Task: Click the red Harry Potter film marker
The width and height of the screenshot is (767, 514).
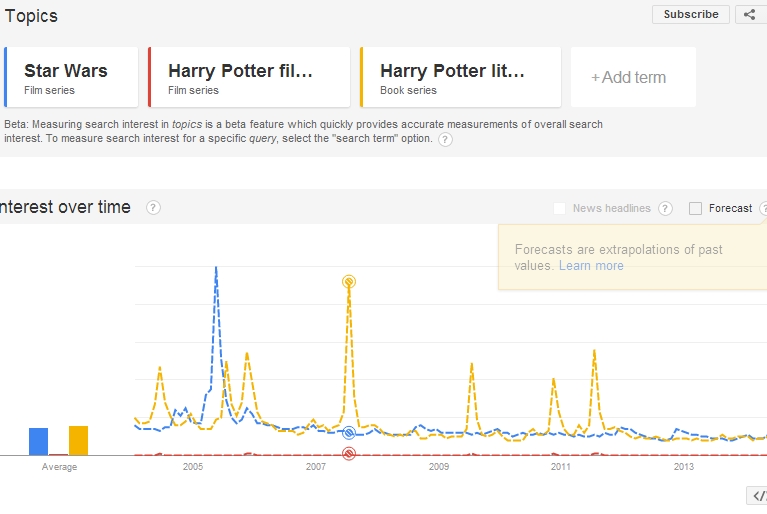Action: [349, 454]
